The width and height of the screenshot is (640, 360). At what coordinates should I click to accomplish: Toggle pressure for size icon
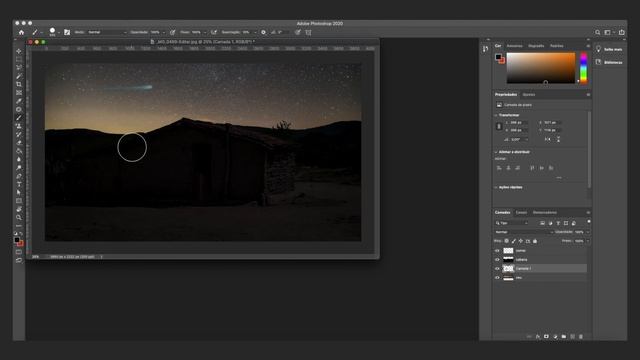pyautogui.click(x=298, y=32)
